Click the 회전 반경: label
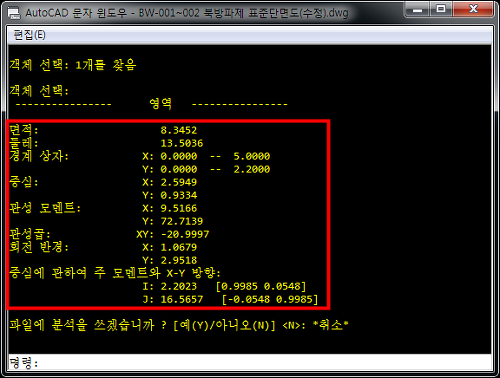 [x=39, y=247]
